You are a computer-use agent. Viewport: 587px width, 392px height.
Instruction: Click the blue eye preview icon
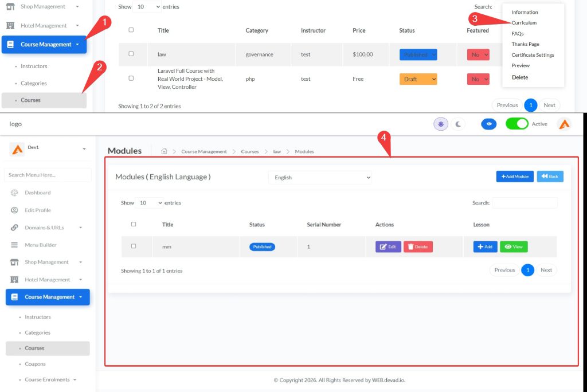point(488,124)
